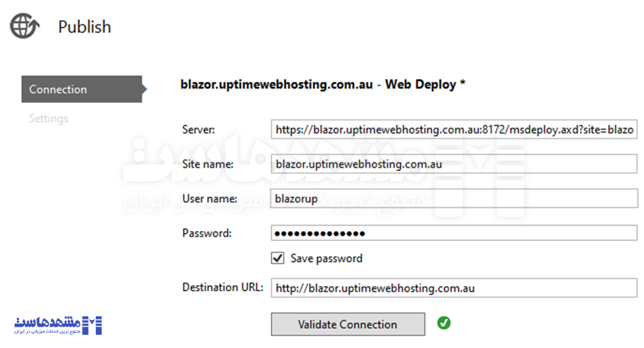Focus the Destination URL input box

tap(454, 288)
